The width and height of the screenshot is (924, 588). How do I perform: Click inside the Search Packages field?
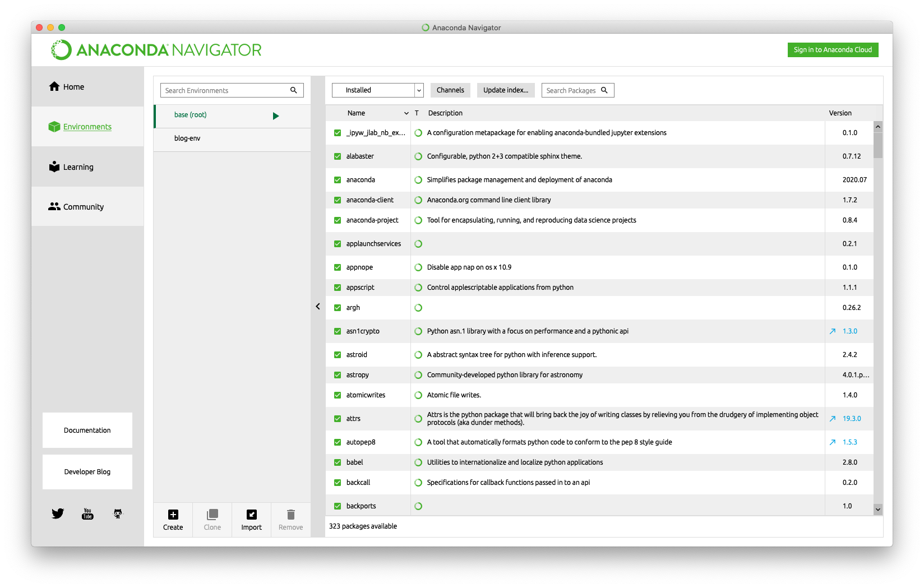coord(572,90)
